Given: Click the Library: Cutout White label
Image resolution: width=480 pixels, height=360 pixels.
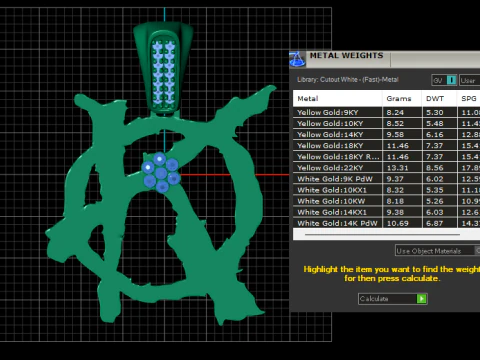Looking at the screenshot, I should [348, 80].
